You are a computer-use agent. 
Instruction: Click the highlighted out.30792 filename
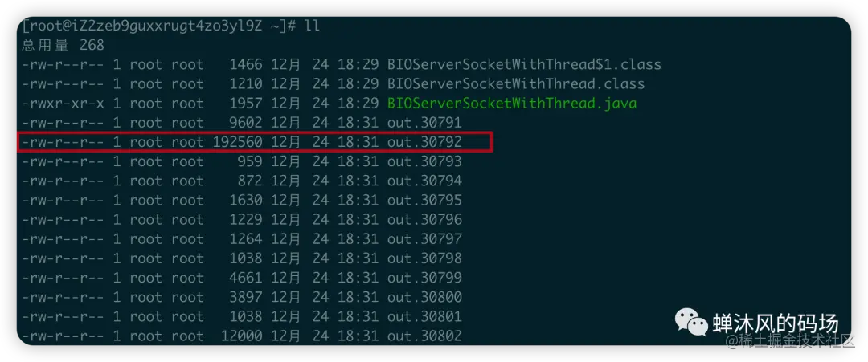tap(424, 142)
